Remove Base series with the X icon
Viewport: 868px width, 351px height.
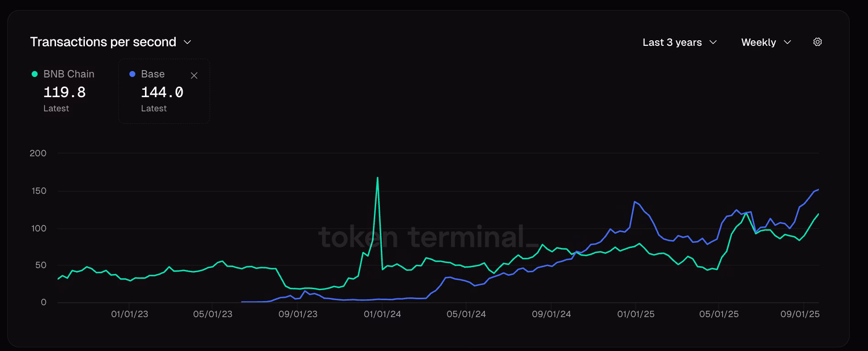click(x=194, y=76)
